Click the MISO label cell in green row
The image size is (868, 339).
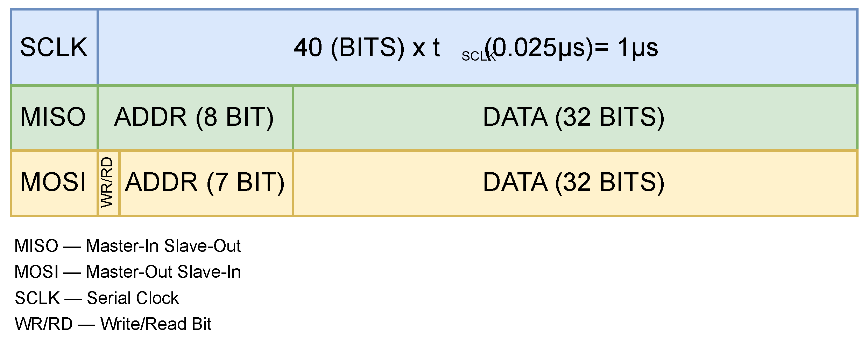pyautogui.click(x=53, y=117)
